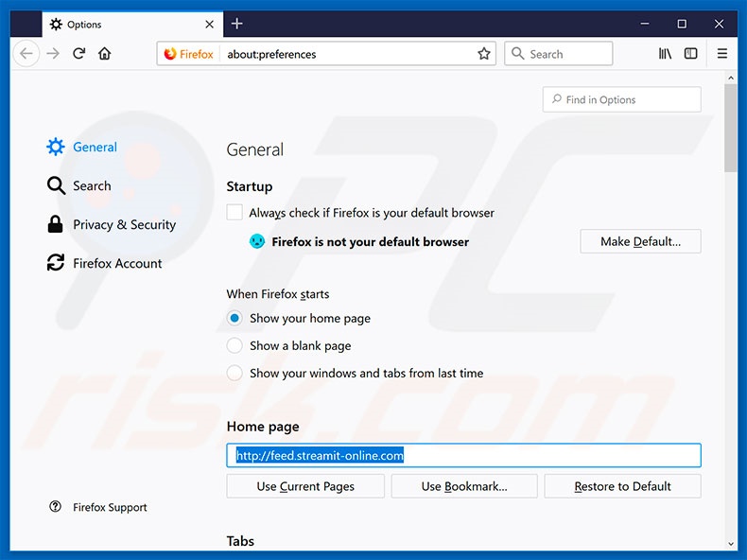Screen dimensions: 747x560
Task: Bookmark this page with star icon
Action: [x=484, y=54]
